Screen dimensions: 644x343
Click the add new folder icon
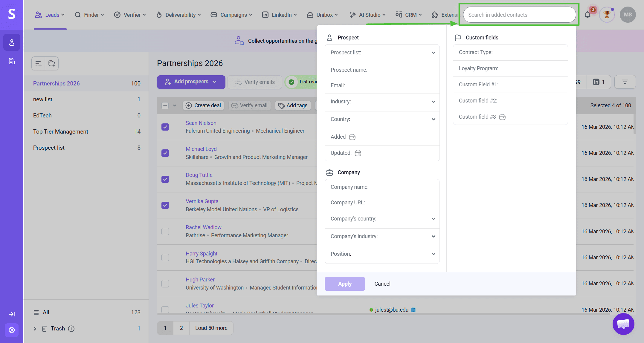coord(52,64)
